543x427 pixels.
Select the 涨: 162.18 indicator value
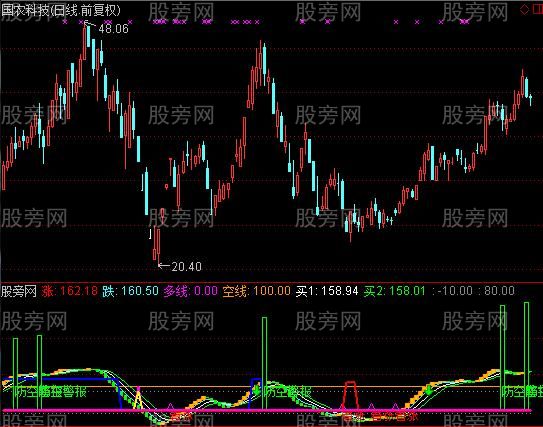pos(70,291)
